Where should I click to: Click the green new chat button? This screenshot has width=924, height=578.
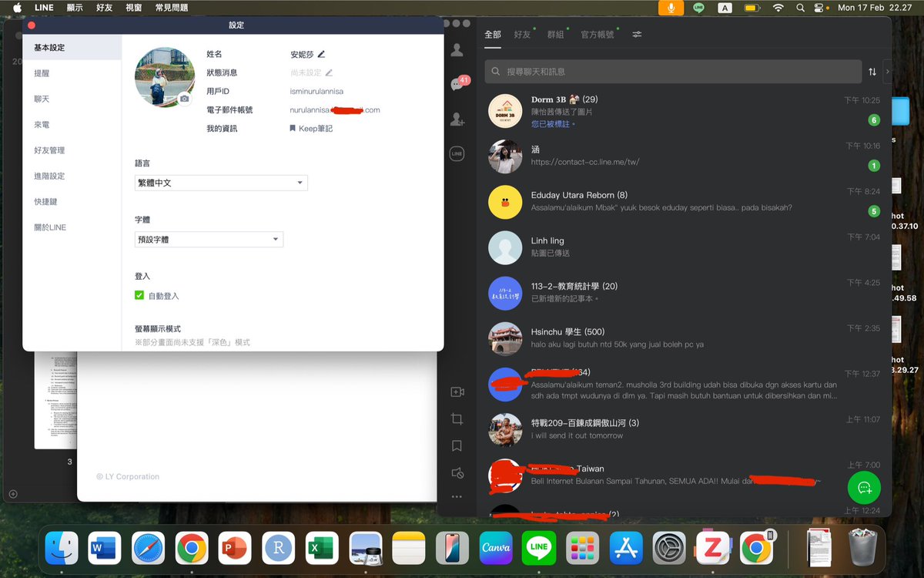[x=863, y=487]
